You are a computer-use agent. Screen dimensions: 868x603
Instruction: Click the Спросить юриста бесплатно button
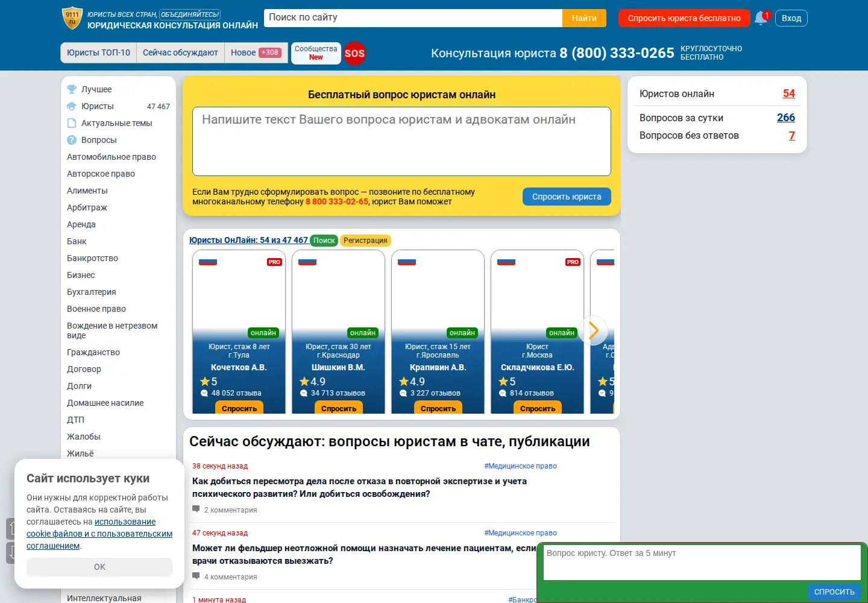(684, 18)
